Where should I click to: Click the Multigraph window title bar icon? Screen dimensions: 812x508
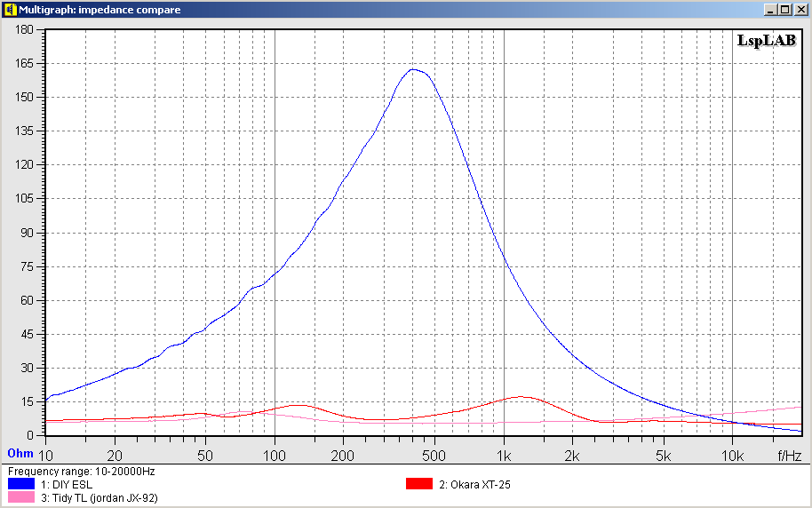tap(10, 9)
